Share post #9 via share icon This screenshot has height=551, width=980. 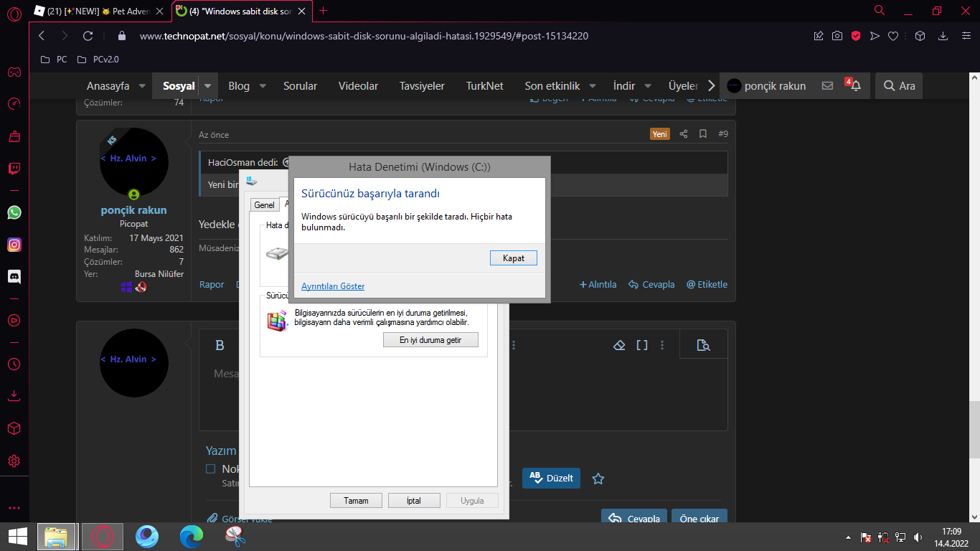coord(683,134)
